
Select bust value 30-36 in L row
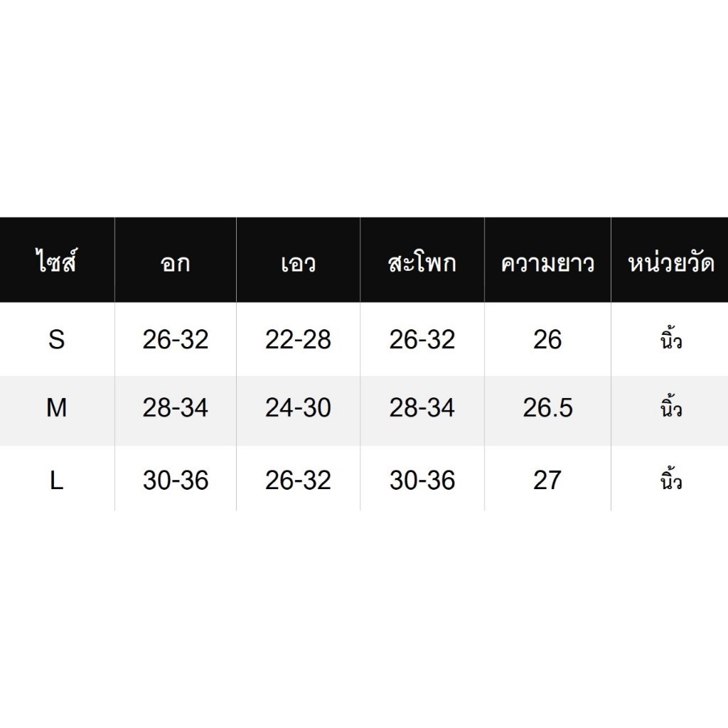coord(176,480)
